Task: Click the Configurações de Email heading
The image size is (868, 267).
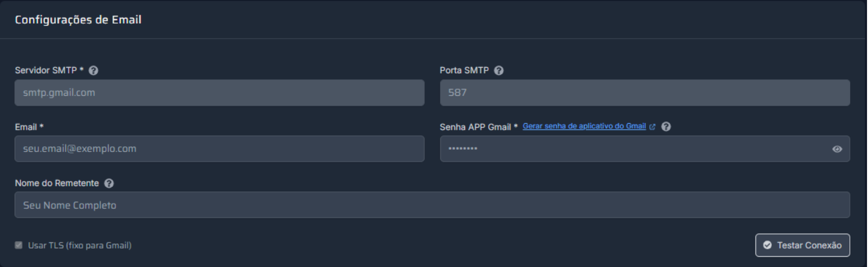Action: click(78, 20)
